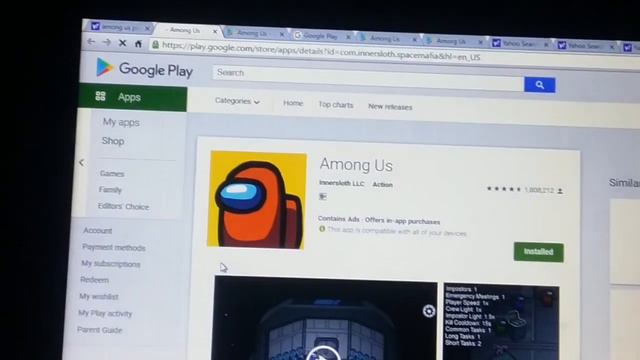Click the green Installed button
The height and width of the screenshot is (360, 640).
[539, 252]
